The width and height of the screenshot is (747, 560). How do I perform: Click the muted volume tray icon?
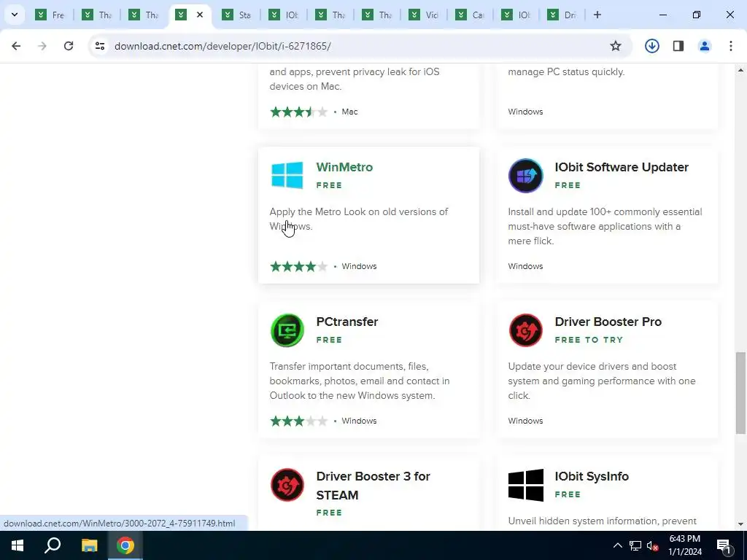pyautogui.click(x=653, y=545)
